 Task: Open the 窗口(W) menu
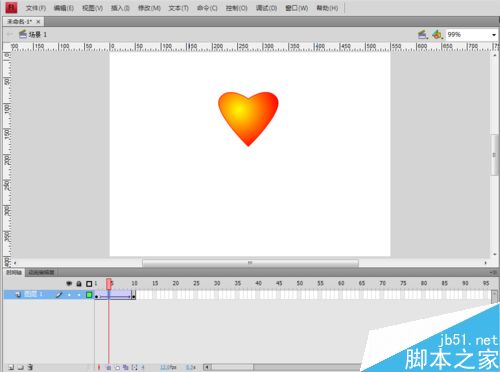click(x=296, y=8)
